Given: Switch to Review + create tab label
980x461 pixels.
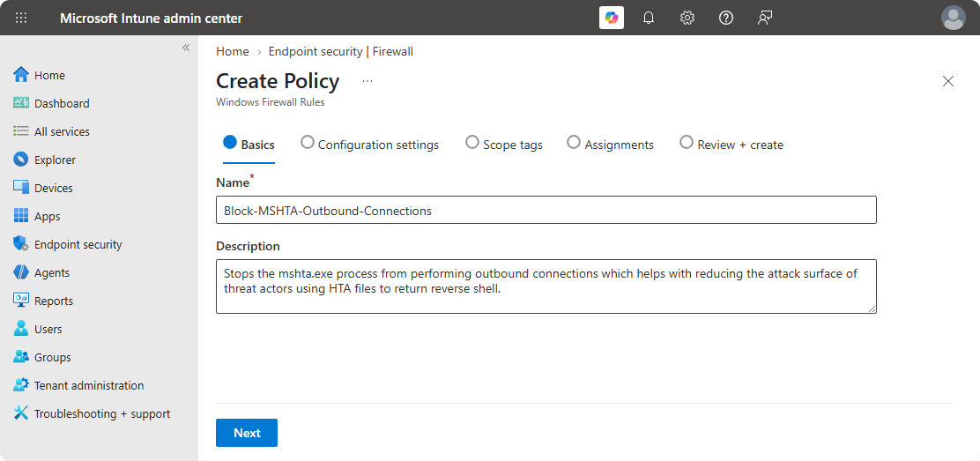Looking at the screenshot, I should tap(740, 145).
